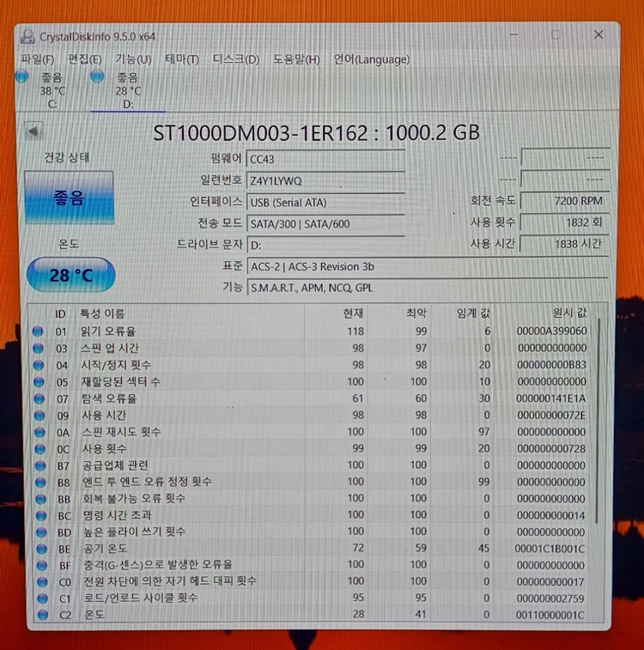Viewport: 644px width, 650px height.
Task: Open the 디스크(D) menu
Action: point(236,60)
